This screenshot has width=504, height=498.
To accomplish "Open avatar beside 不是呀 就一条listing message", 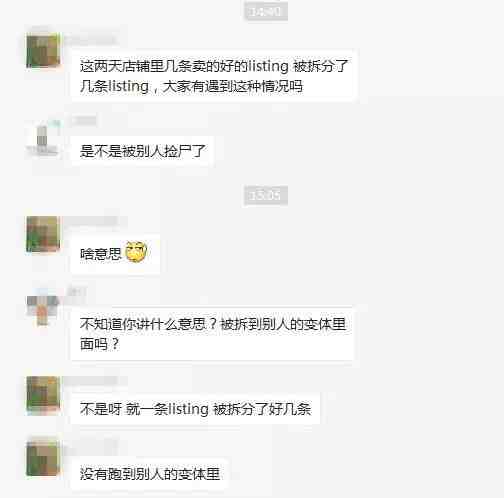I will coord(43,395).
